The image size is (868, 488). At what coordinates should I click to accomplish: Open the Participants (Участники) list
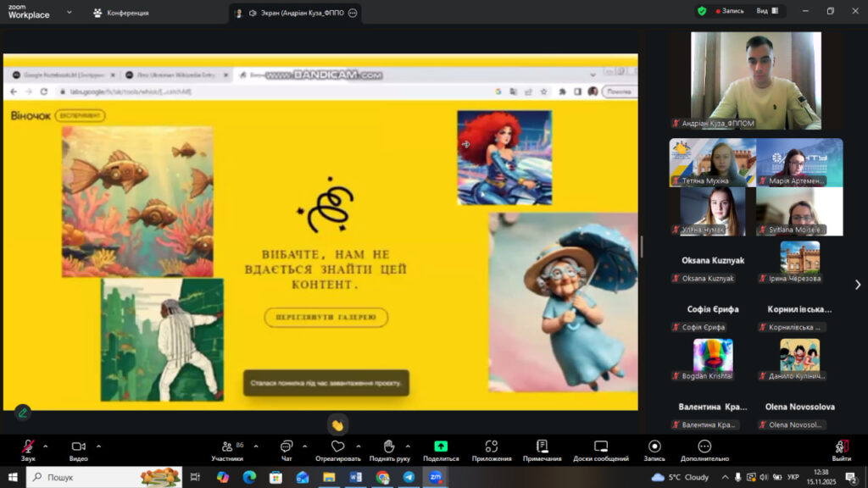(227, 450)
